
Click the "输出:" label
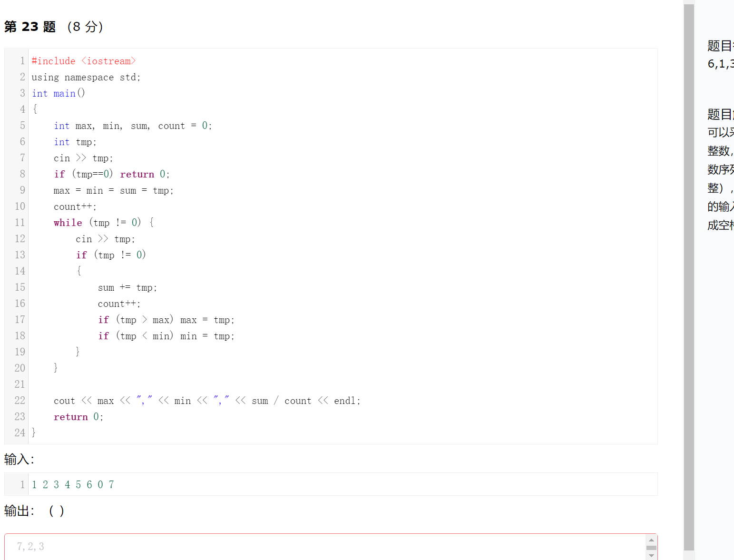pos(19,511)
